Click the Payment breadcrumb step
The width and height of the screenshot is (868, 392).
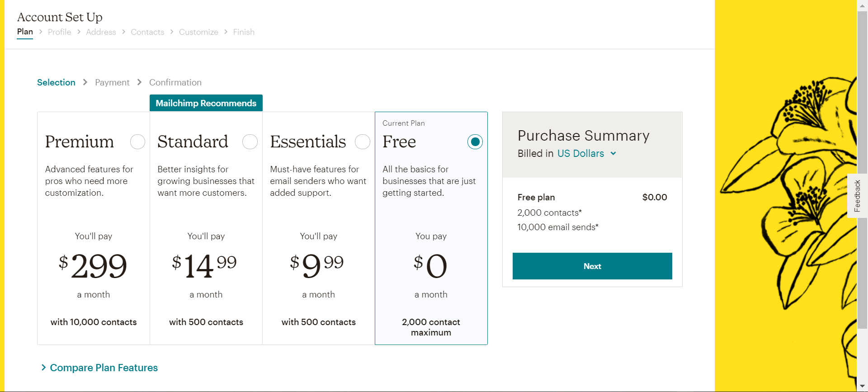[x=112, y=83]
